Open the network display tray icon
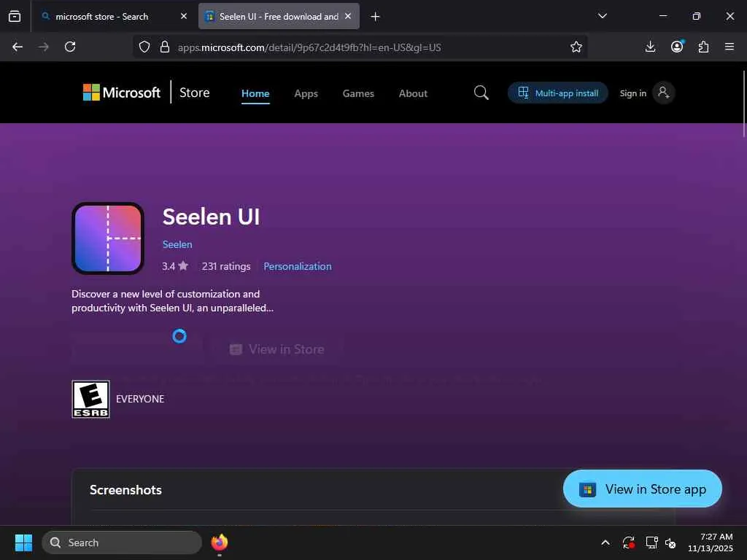The image size is (747, 560). [x=651, y=542]
